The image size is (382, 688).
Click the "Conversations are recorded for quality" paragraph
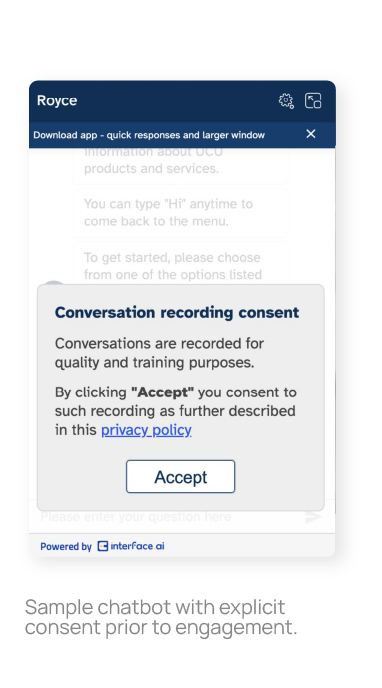[159, 353]
